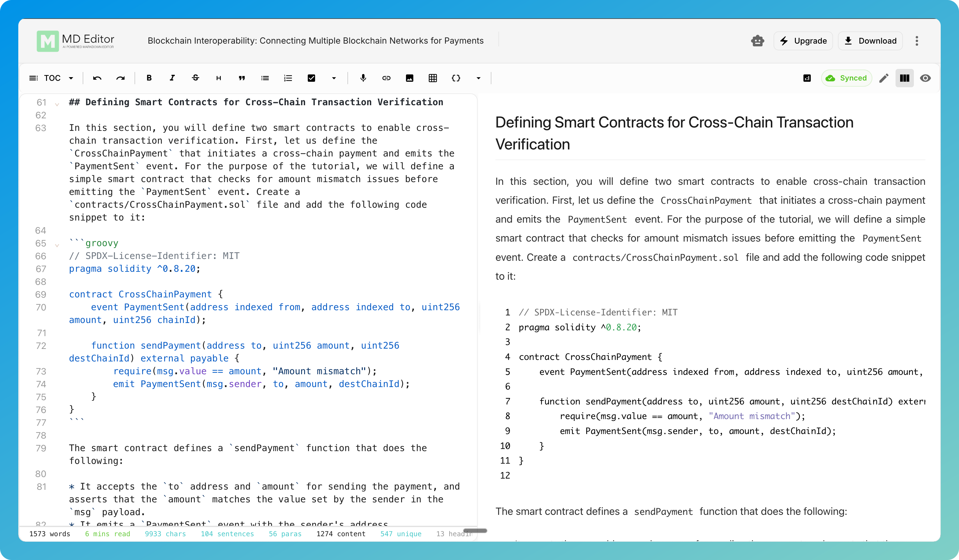Start voice dictation with the microphone icon
The height and width of the screenshot is (560, 959).
(363, 78)
